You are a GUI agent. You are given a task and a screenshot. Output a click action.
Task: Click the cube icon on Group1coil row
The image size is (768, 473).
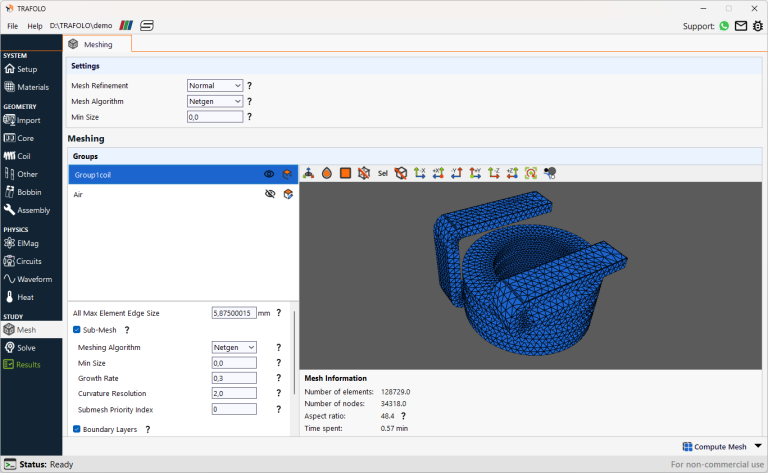[288, 174]
